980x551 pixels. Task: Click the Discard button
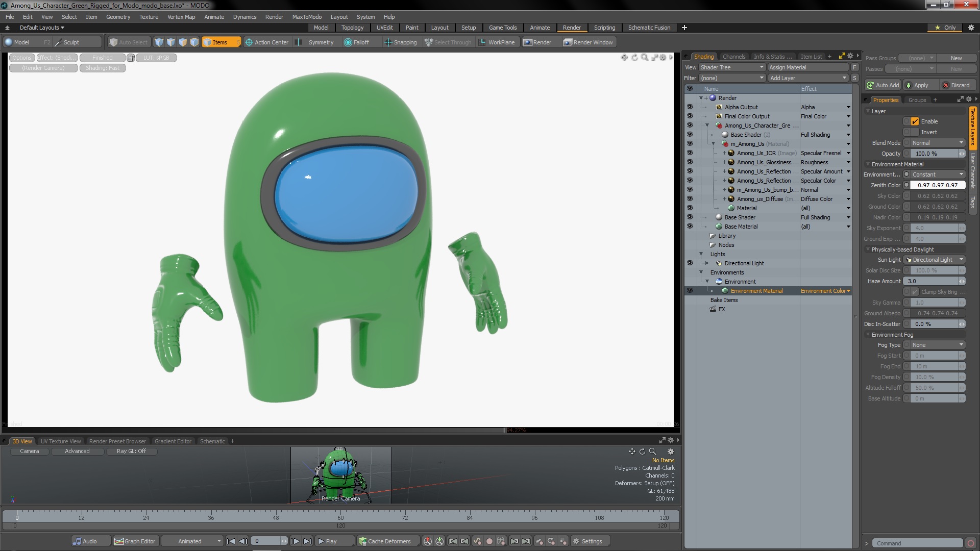click(x=959, y=85)
